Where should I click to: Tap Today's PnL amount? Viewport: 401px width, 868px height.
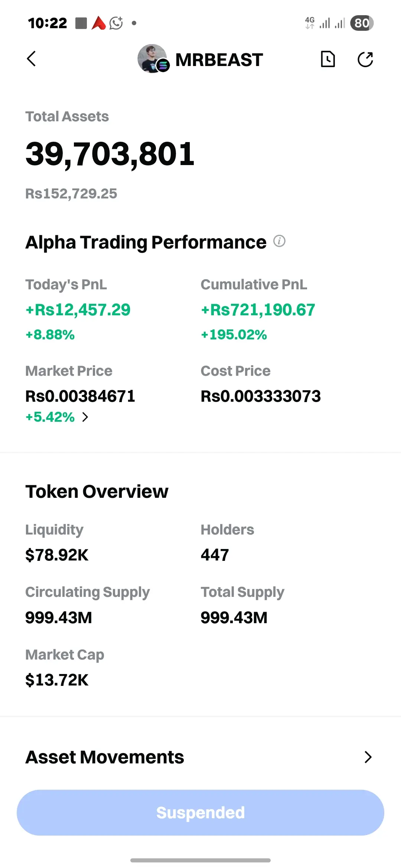pyautogui.click(x=78, y=310)
